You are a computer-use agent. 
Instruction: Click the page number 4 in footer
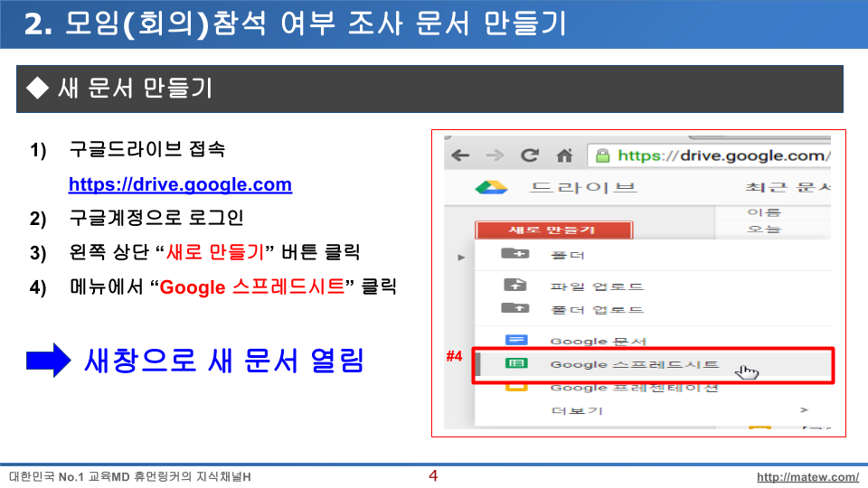[433, 476]
